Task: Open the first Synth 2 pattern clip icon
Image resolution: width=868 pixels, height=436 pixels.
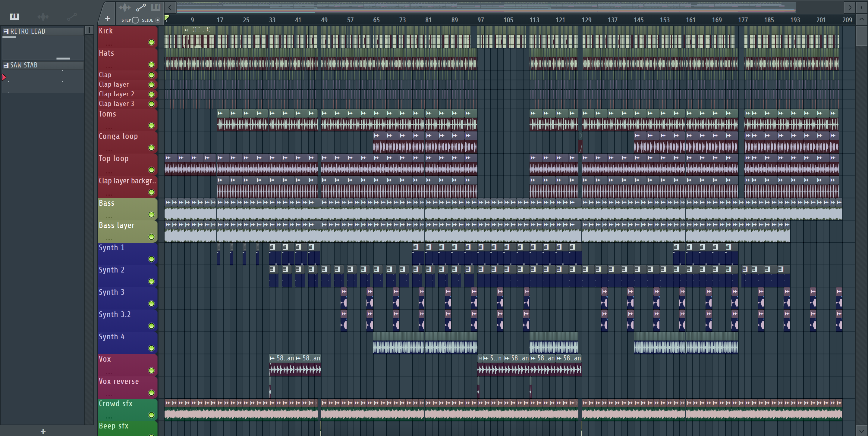Action: coord(272,269)
